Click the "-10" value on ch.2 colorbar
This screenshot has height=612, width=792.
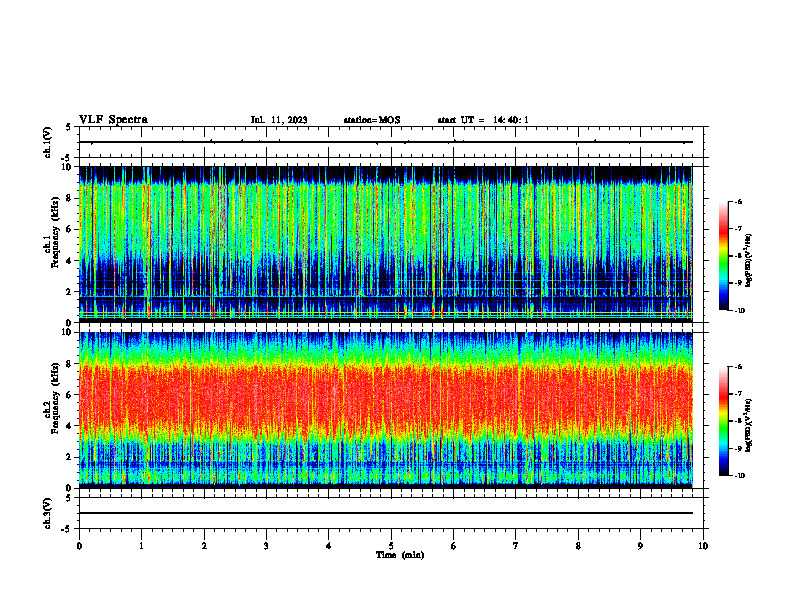(739, 475)
